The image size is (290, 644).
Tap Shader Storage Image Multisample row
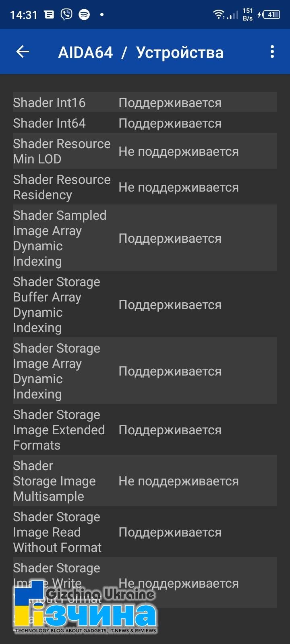click(145, 481)
